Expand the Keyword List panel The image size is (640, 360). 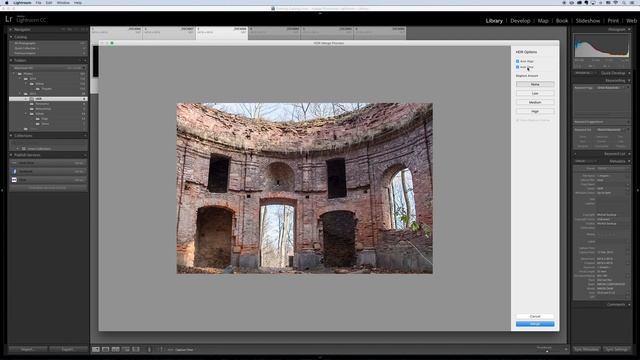click(x=629, y=154)
